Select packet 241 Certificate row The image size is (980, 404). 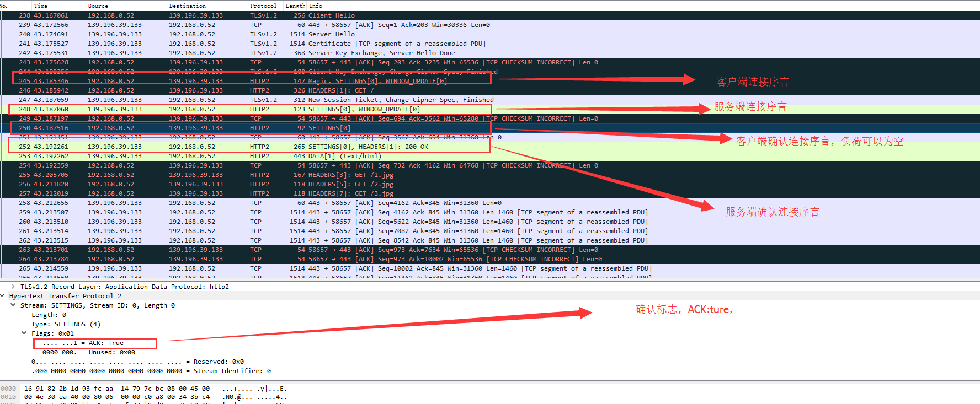click(x=490, y=44)
